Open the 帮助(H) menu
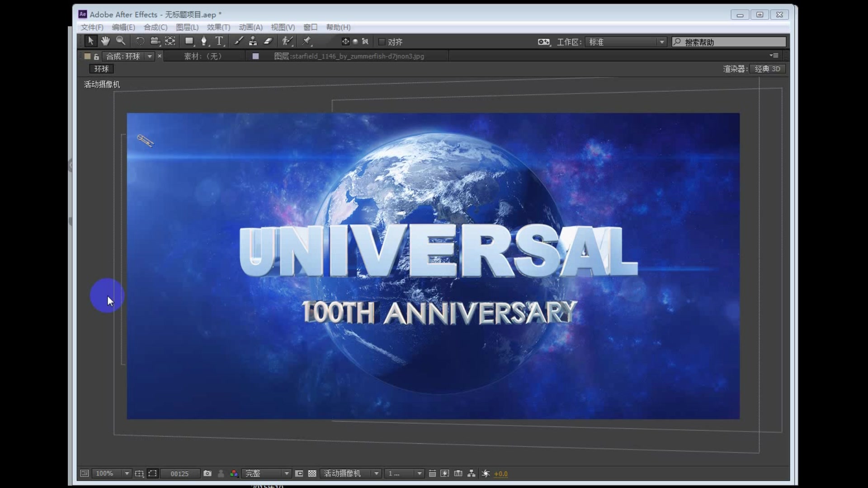Viewport: 868px width, 488px height. 338,27
